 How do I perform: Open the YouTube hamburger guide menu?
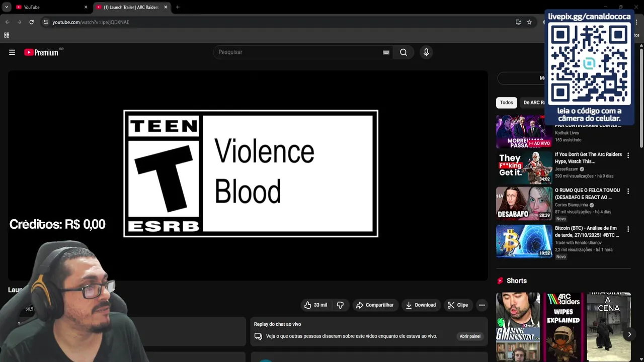[12, 52]
